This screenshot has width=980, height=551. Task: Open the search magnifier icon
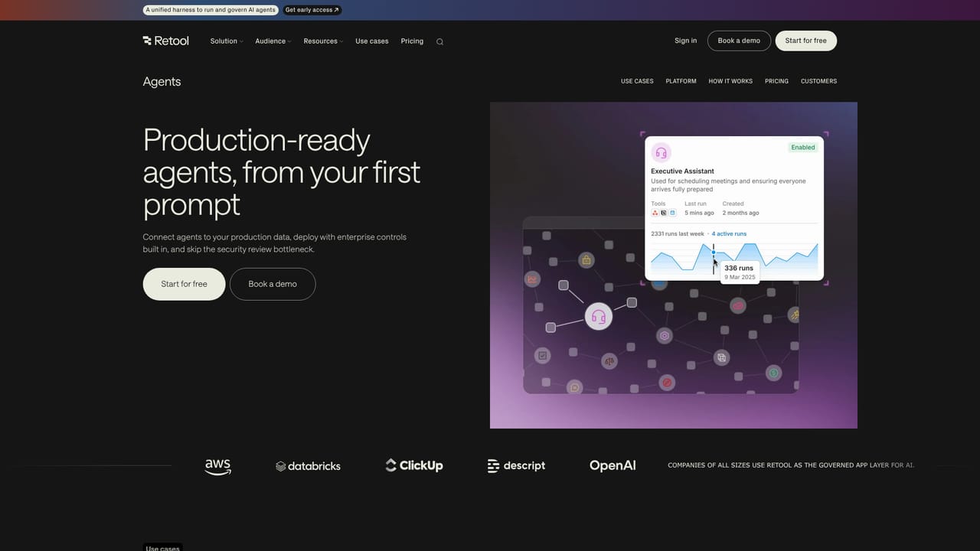[x=439, y=41]
